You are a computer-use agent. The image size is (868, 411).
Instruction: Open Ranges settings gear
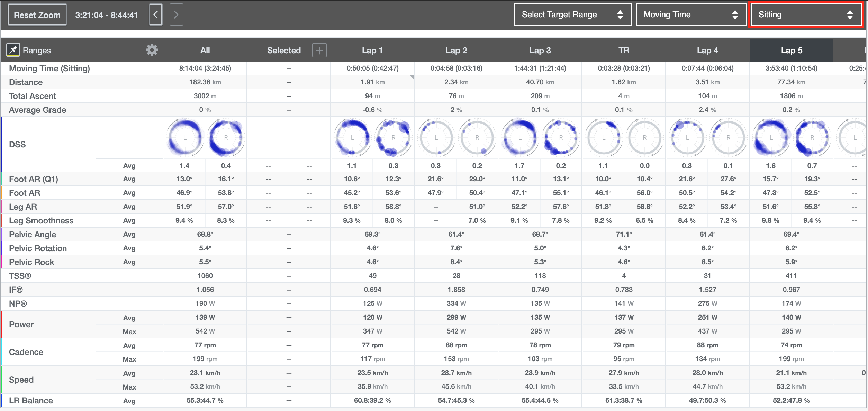click(152, 50)
